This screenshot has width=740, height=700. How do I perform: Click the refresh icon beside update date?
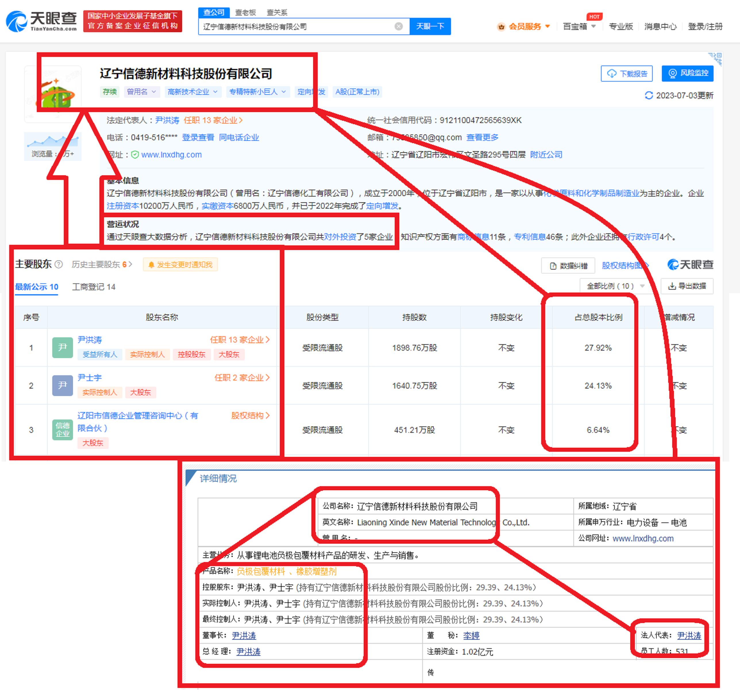[649, 95]
